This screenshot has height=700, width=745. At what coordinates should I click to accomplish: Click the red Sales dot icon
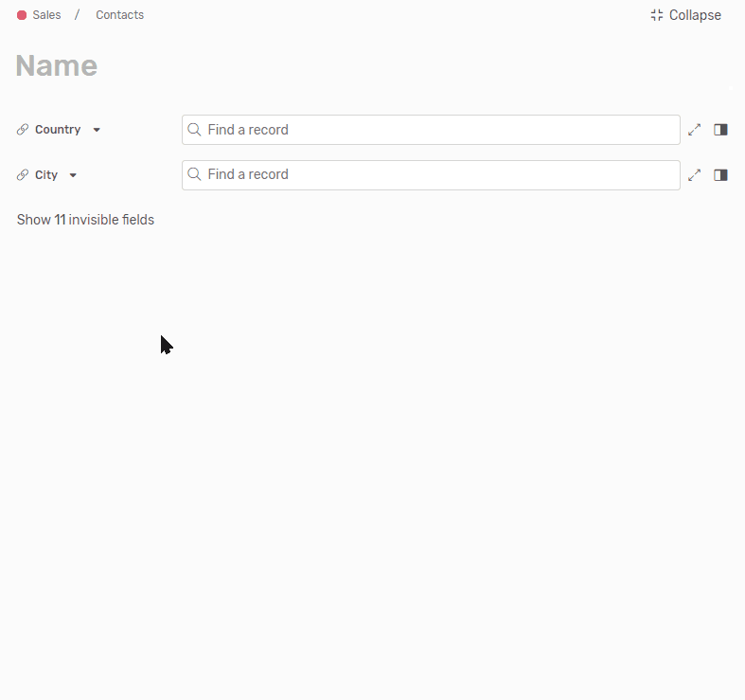(x=22, y=15)
